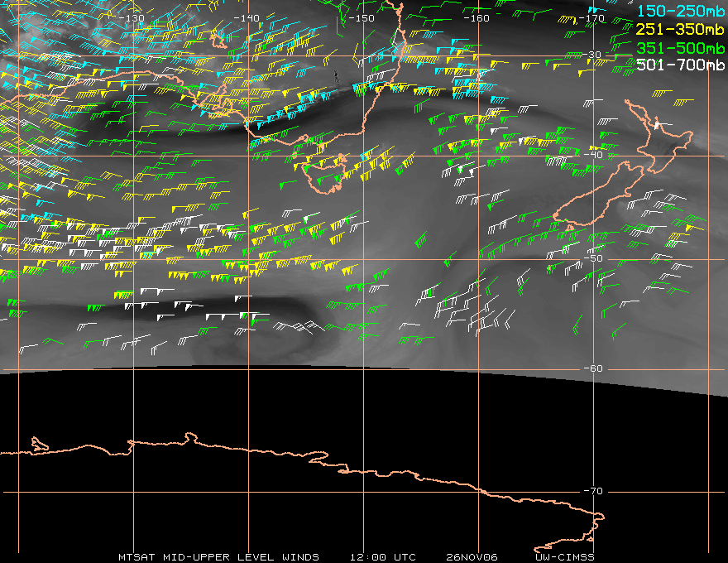Click the 12:00 UTC timestamp
728x563 pixels.
(x=382, y=556)
